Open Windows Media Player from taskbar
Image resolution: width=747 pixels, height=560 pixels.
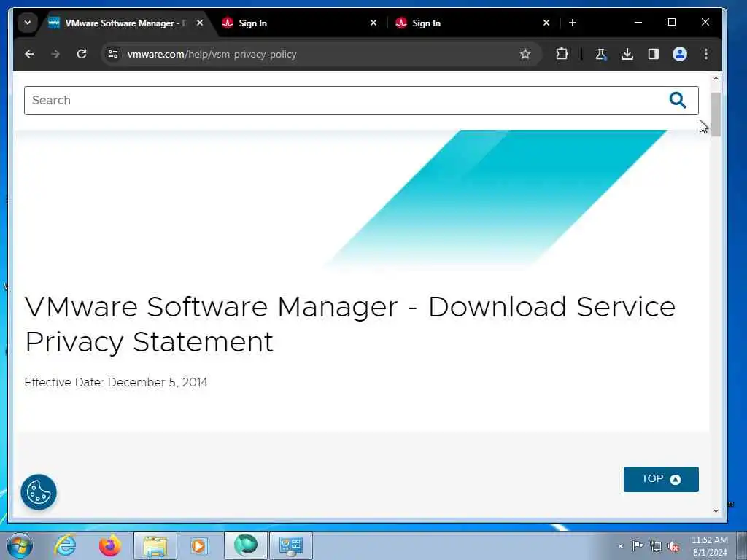coord(199,545)
